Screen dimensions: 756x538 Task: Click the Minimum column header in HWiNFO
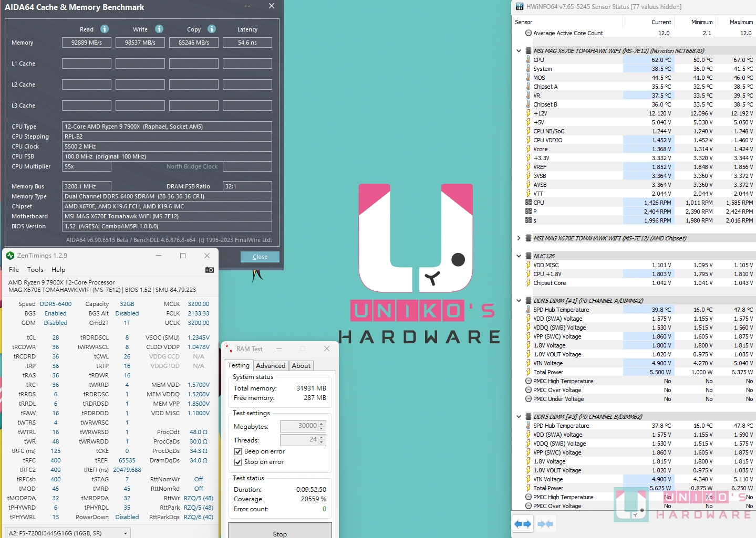click(696, 22)
